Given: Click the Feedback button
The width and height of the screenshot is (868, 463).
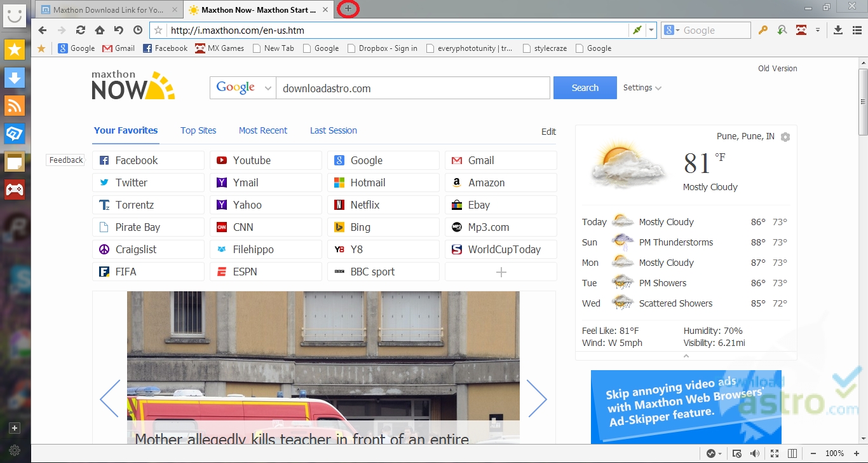Looking at the screenshot, I should (x=65, y=160).
